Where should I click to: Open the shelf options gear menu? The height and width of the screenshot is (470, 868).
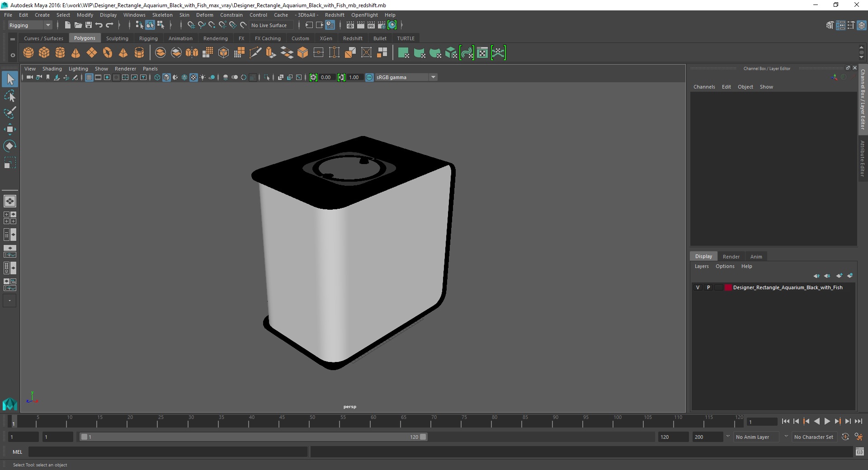[13, 55]
